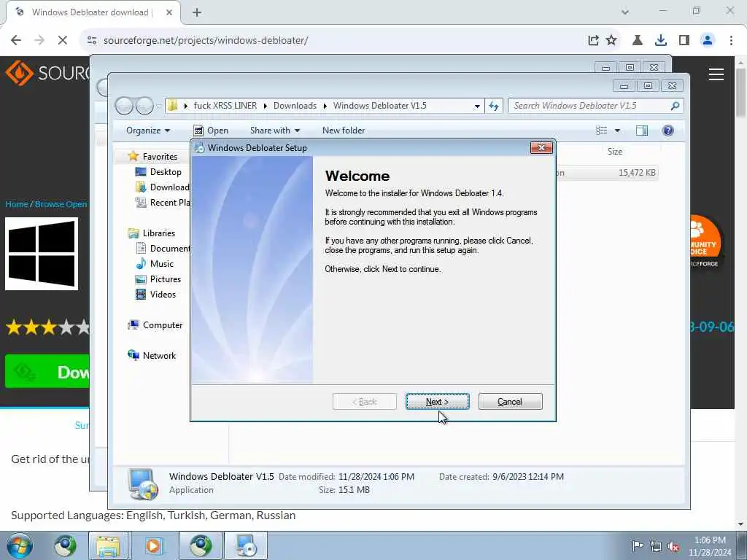Close the Windows Debloater Setup dialog
Image resolution: width=747 pixels, height=560 pixels.
click(x=541, y=147)
